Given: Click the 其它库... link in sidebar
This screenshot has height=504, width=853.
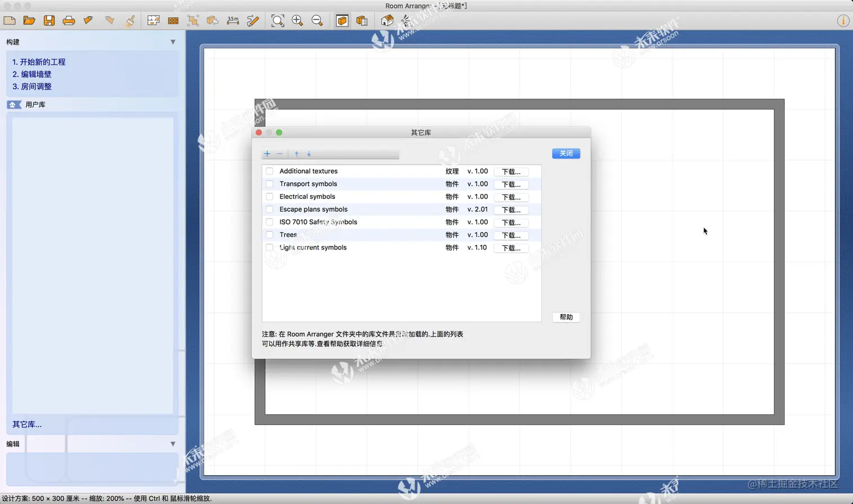Looking at the screenshot, I should [x=27, y=425].
